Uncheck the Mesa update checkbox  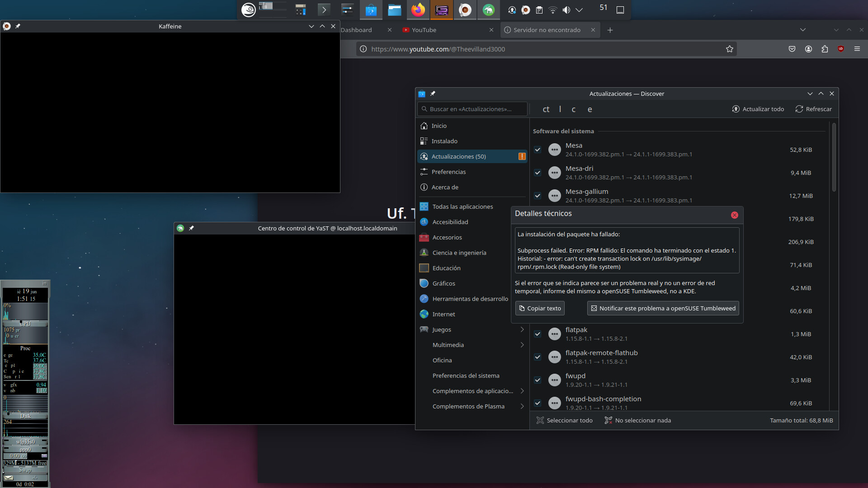pyautogui.click(x=538, y=150)
